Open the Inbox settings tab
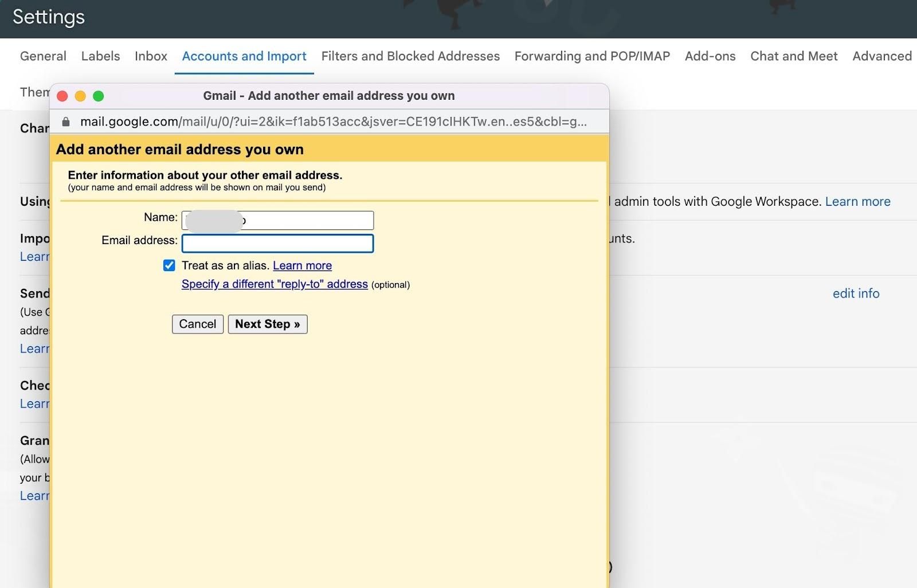The width and height of the screenshot is (917, 588). (x=151, y=56)
